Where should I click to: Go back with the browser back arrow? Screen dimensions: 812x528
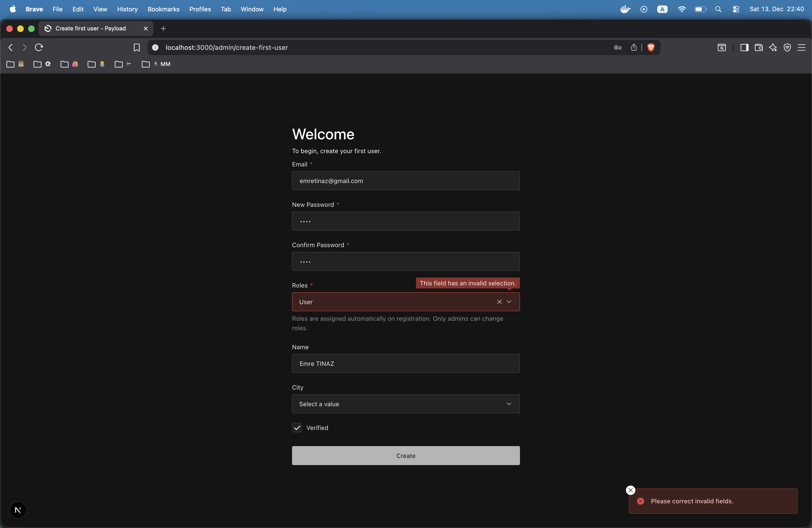11,47
